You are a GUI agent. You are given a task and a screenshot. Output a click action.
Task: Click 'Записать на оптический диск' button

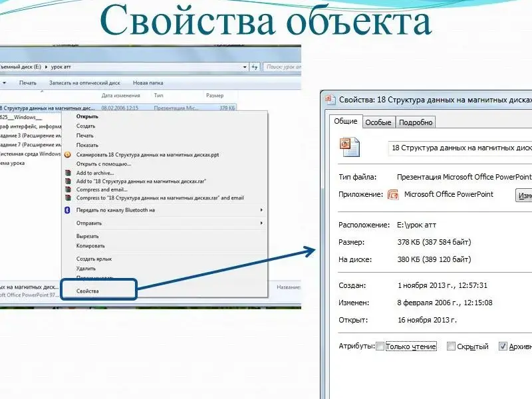point(84,83)
